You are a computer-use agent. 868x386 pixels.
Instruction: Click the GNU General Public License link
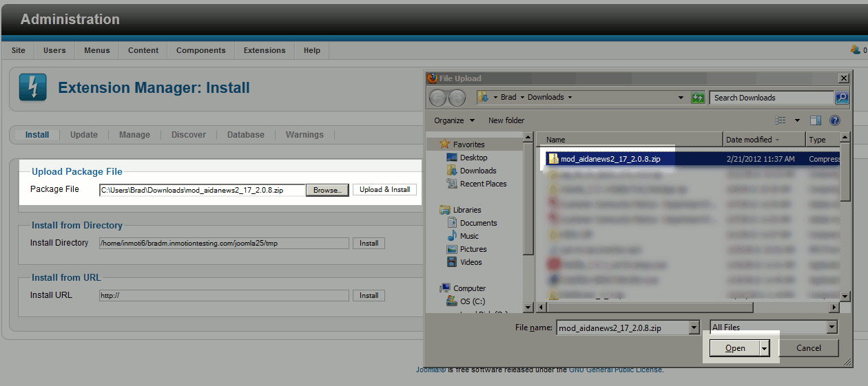click(615, 369)
